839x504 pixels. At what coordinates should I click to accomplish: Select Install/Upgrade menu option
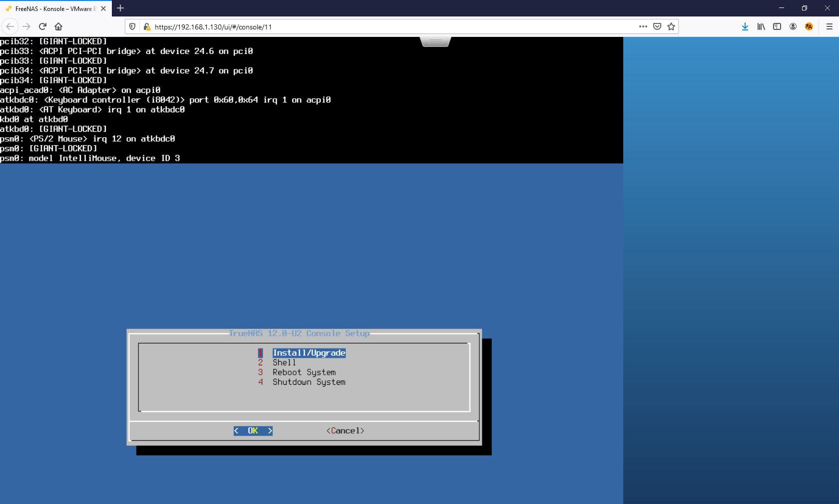click(309, 353)
